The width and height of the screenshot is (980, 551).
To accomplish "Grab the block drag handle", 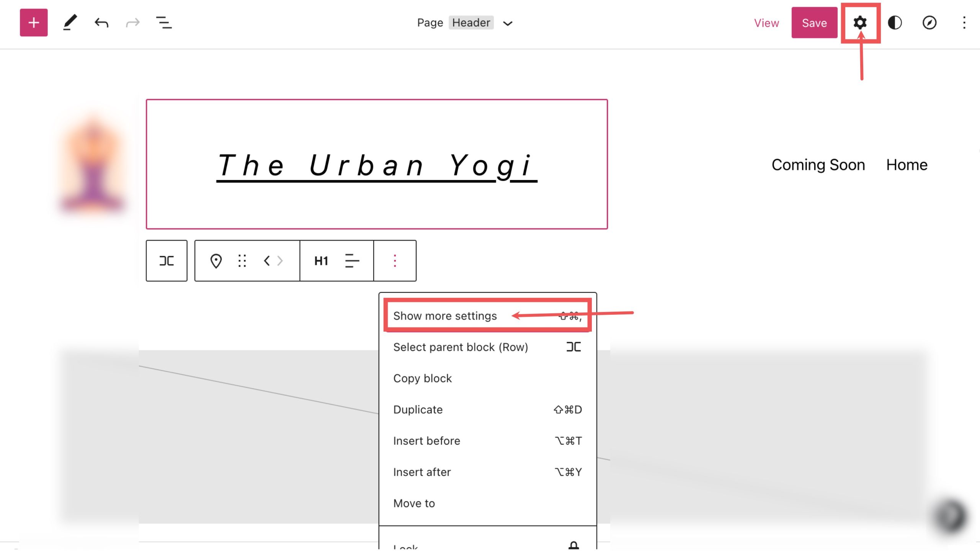I will point(242,261).
